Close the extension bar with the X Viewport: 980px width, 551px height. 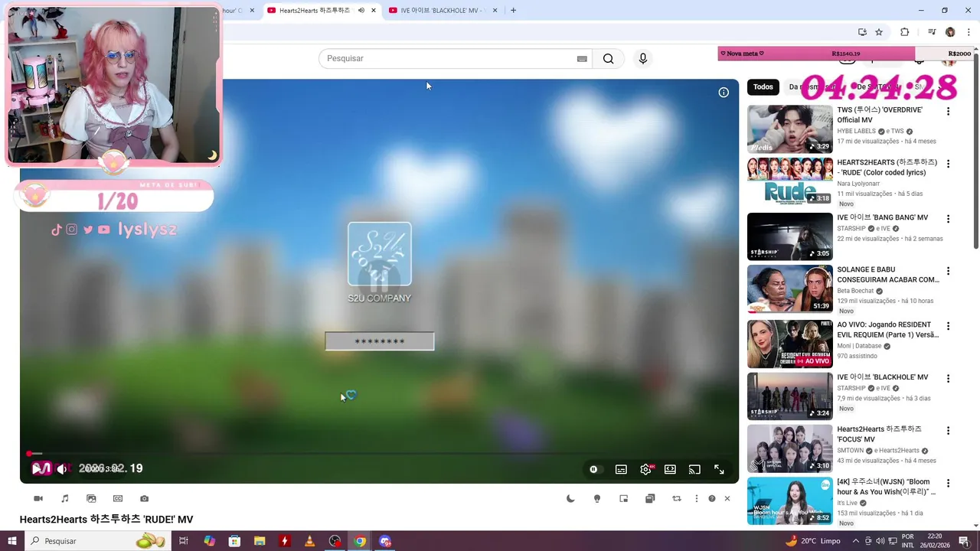click(727, 498)
